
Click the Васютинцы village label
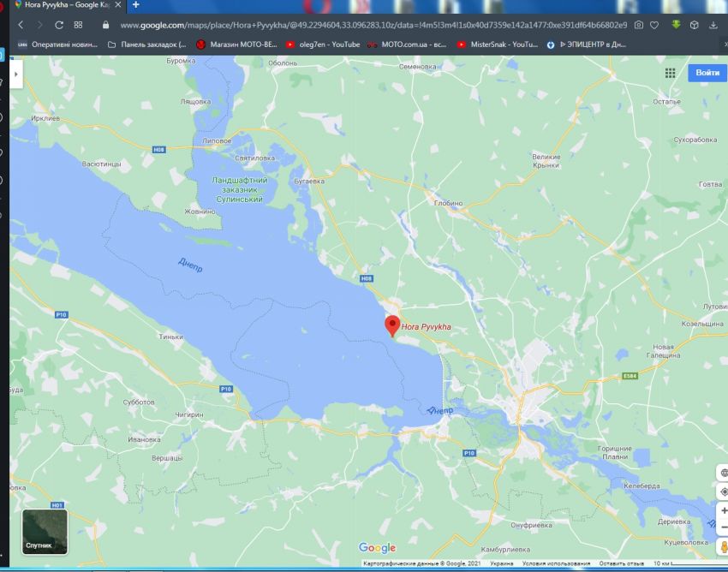tap(101, 164)
